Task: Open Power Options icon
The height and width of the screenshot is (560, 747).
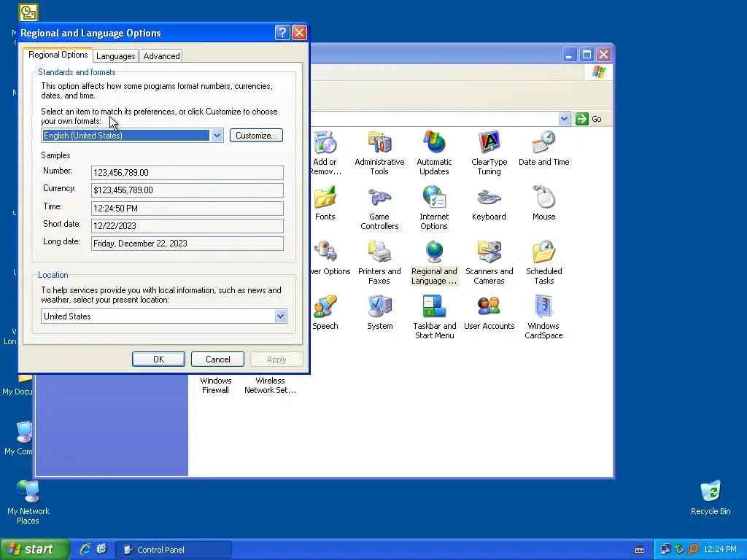Action: [x=325, y=252]
